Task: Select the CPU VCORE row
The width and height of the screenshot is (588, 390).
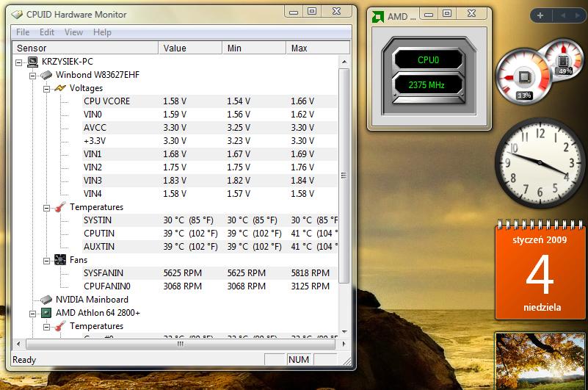Action: coord(210,101)
